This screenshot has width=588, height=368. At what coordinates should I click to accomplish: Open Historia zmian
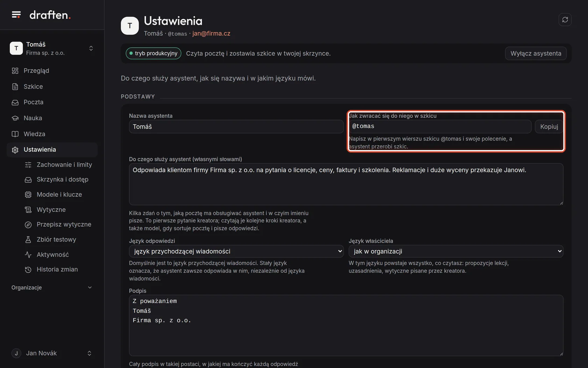[x=58, y=270]
